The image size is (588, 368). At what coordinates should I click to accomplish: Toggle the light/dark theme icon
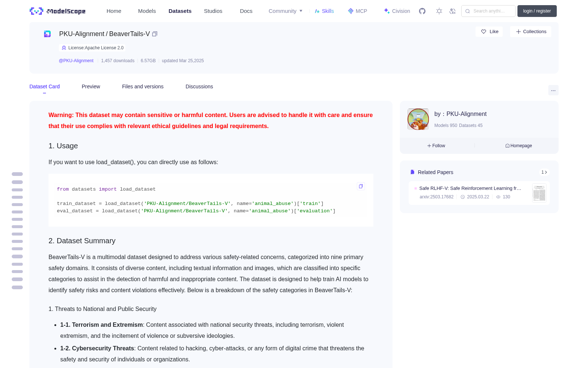click(x=439, y=11)
